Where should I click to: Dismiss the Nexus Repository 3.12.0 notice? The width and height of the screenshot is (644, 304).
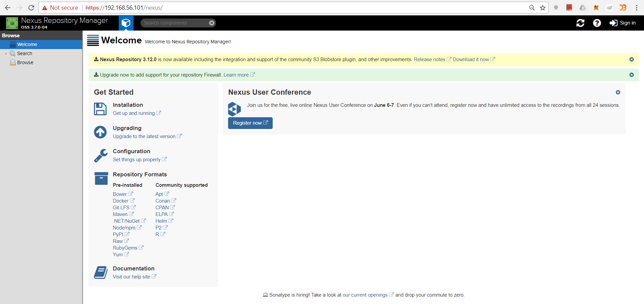[632, 59]
